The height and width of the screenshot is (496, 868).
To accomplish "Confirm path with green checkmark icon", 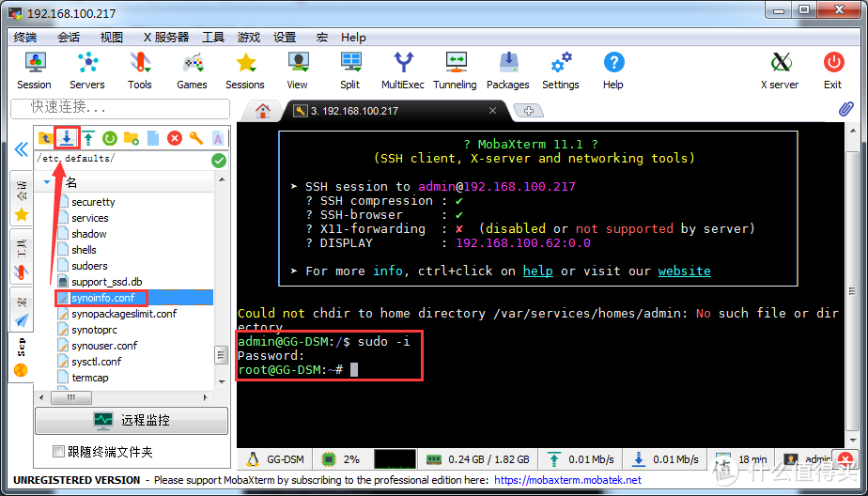I will 219,161.
